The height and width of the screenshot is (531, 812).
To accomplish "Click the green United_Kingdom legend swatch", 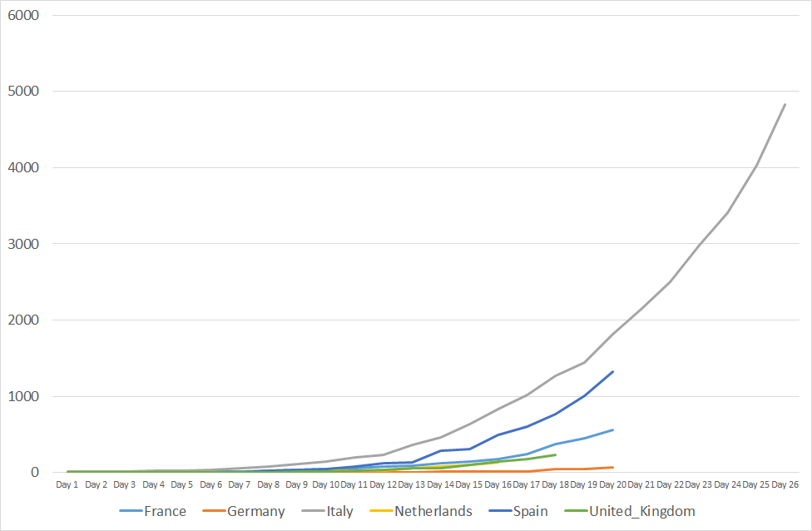I will point(575,511).
